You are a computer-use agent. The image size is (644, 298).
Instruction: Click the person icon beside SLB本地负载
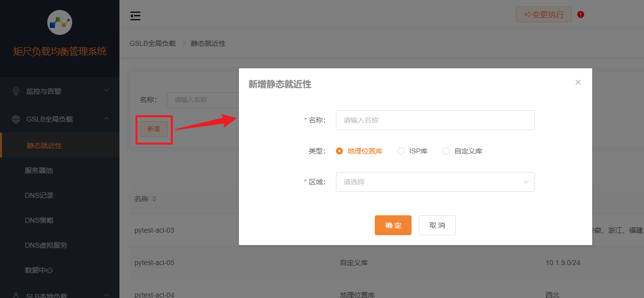coord(15,295)
